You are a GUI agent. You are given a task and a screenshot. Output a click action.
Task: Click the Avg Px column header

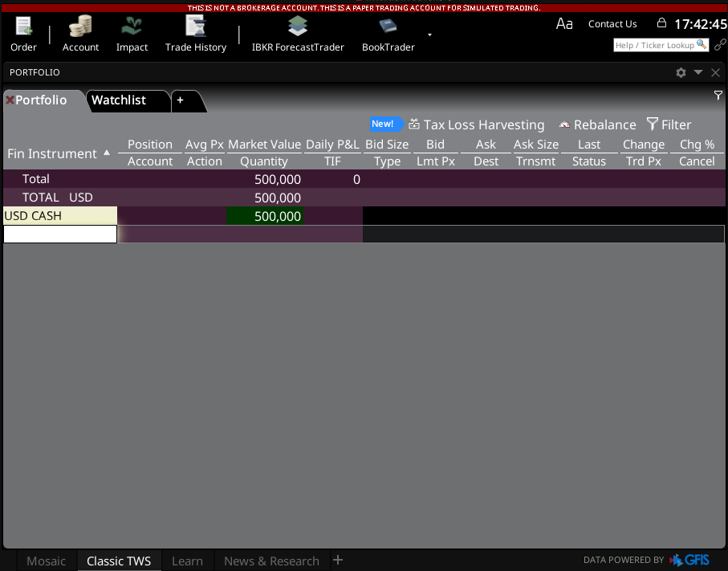(x=205, y=145)
